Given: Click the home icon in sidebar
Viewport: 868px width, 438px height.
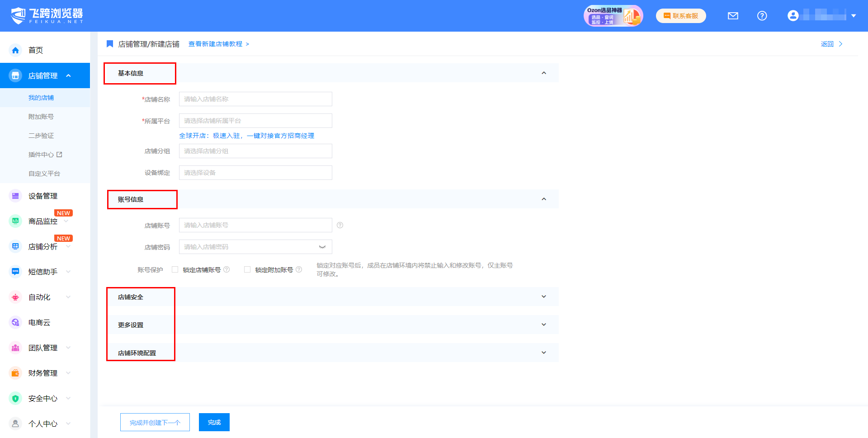Looking at the screenshot, I should [x=15, y=50].
